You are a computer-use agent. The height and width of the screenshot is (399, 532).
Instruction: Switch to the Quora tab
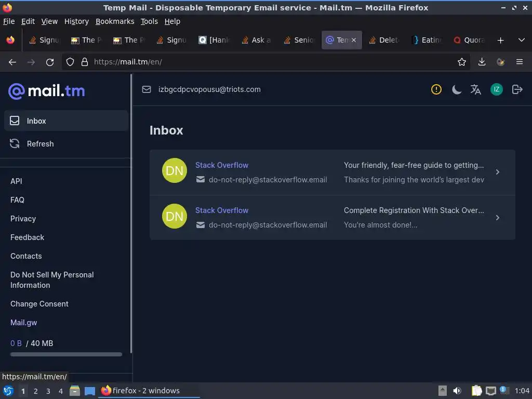pyautogui.click(x=470, y=40)
